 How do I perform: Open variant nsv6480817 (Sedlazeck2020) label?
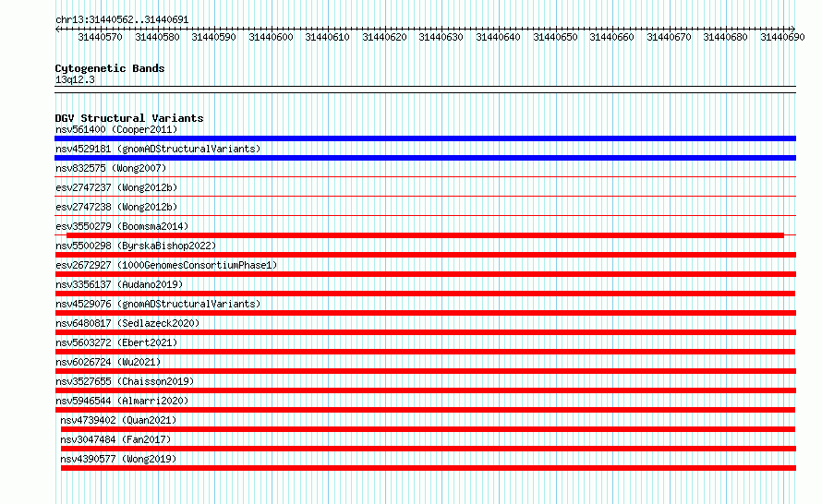point(127,323)
